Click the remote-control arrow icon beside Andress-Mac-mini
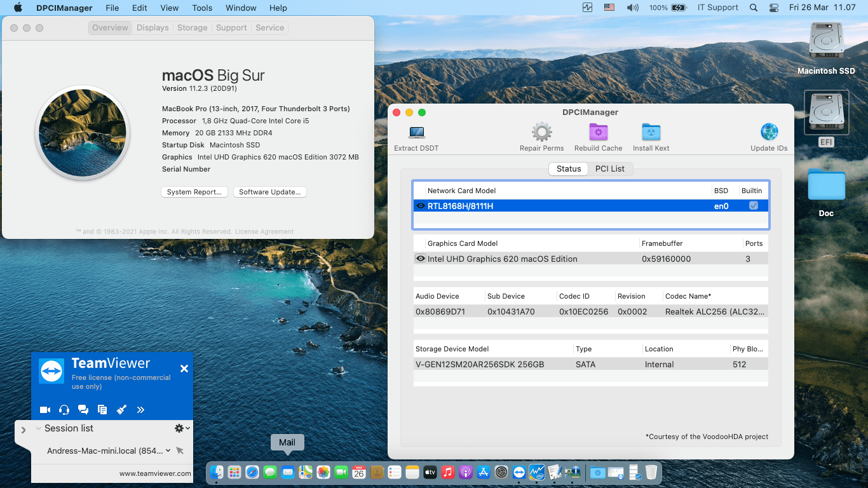Image resolution: width=868 pixels, height=488 pixels. [x=180, y=451]
